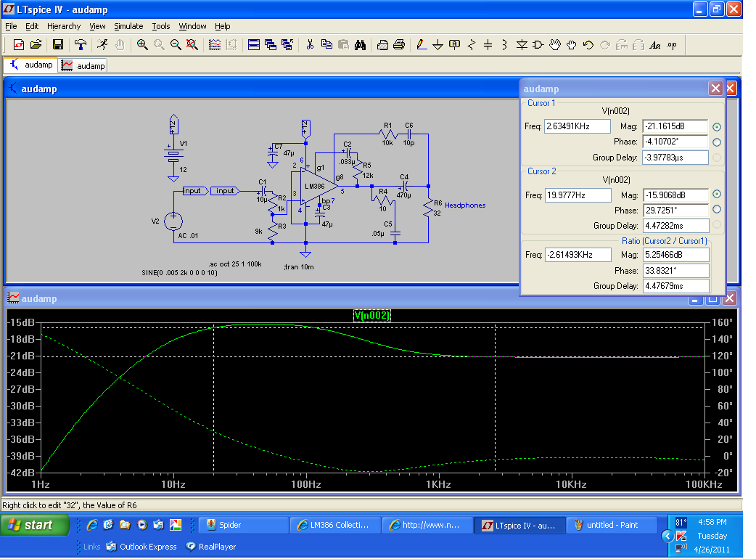Image resolution: width=756 pixels, height=559 pixels.
Task: Close the audamp cursor dialog
Action: tap(715, 89)
